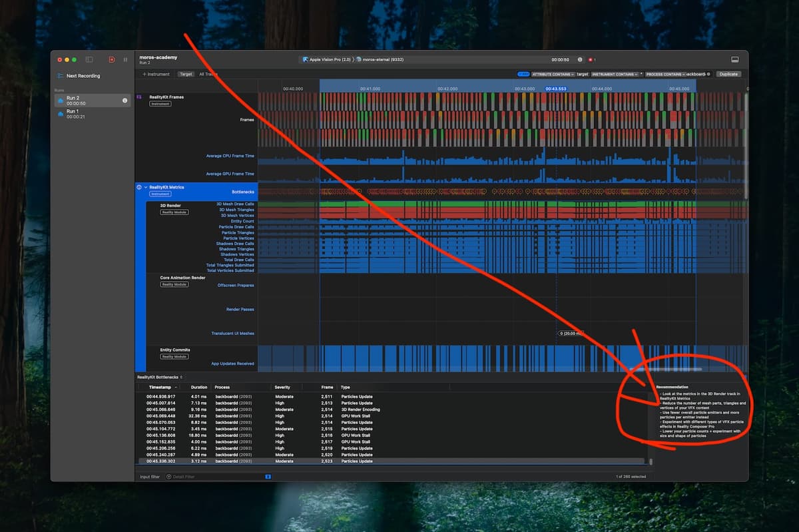Open the PROCESS CONTAINS filter dropdown
799x532 pixels.
pos(666,74)
